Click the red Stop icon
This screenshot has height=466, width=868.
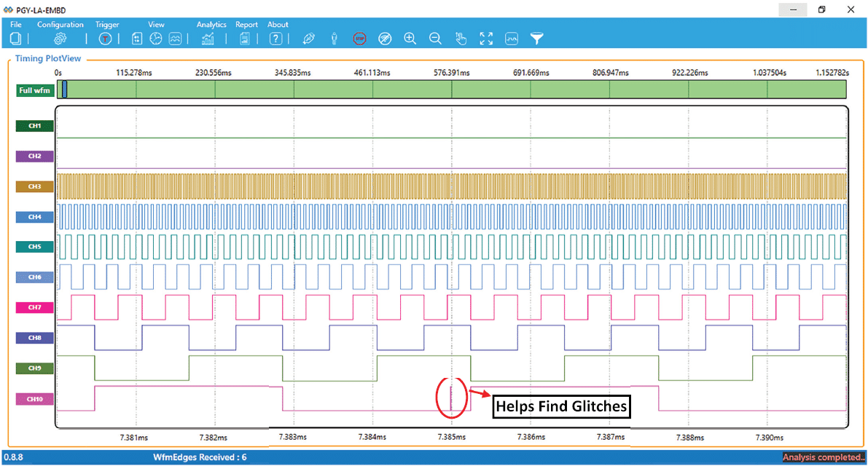tap(360, 39)
